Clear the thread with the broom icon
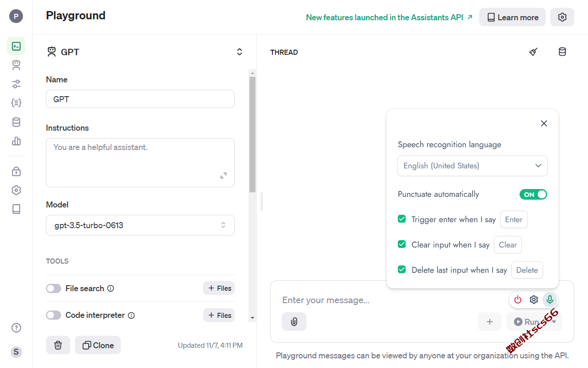The width and height of the screenshot is (588, 368). [x=533, y=52]
